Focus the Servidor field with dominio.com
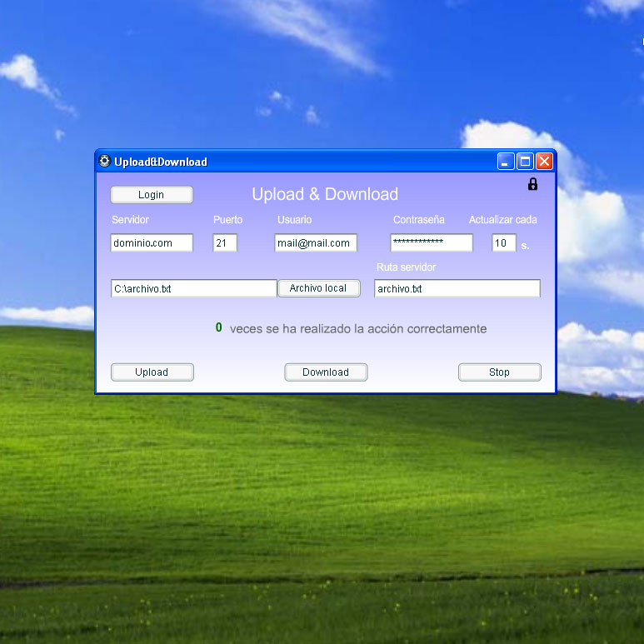This screenshot has width=644, height=644. tap(152, 242)
